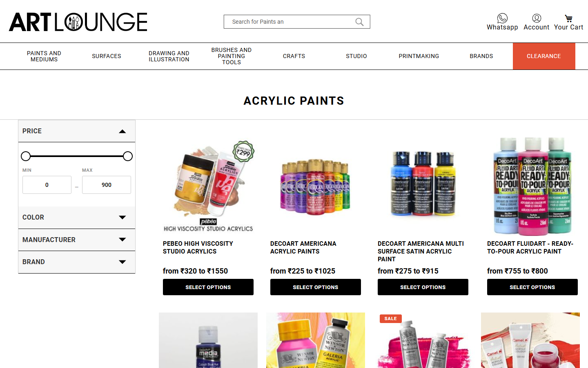Click the search magnifier icon
Viewport: 588px width, 368px height.
click(x=359, y=22)
